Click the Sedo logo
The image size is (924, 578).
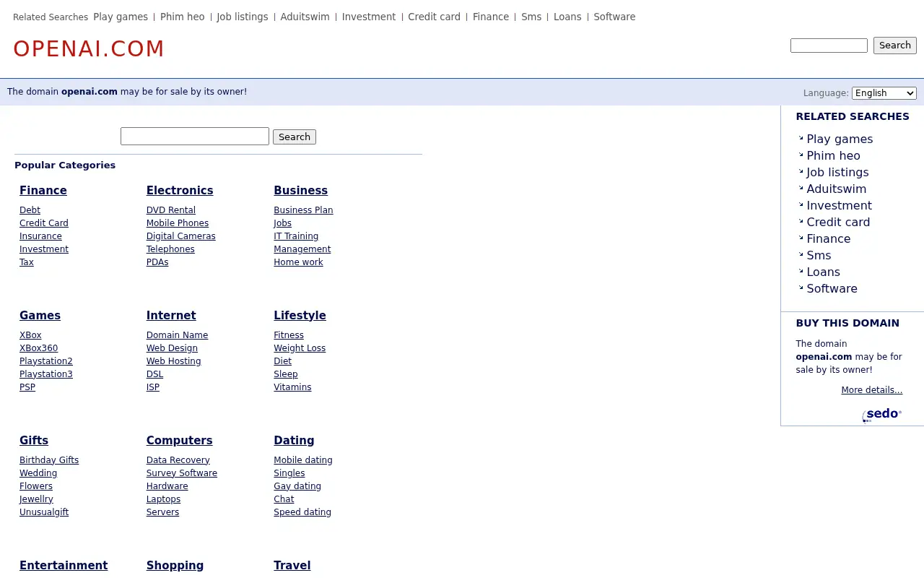(882, 415)
